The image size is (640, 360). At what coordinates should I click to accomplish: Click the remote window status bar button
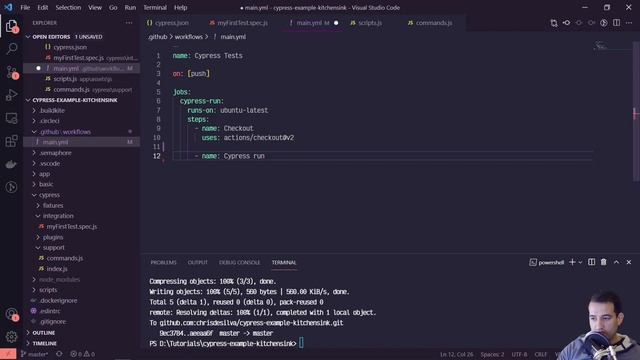(8, 354)
